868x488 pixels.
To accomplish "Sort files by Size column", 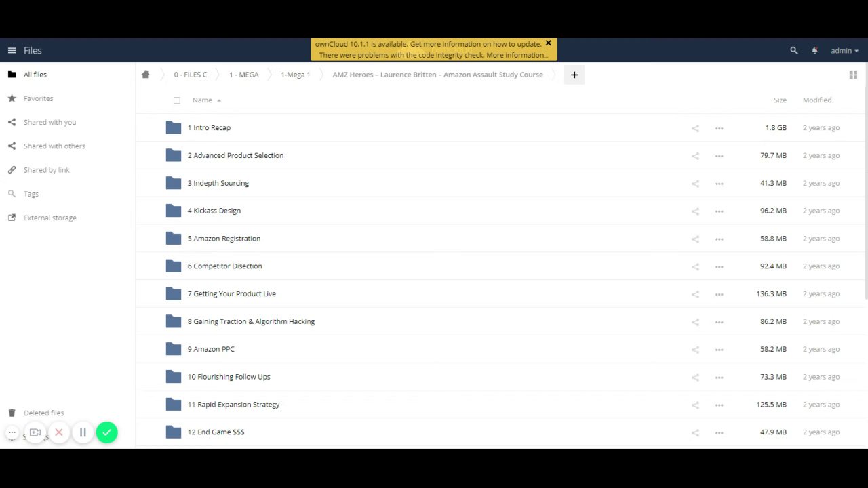I will point(780,100).
